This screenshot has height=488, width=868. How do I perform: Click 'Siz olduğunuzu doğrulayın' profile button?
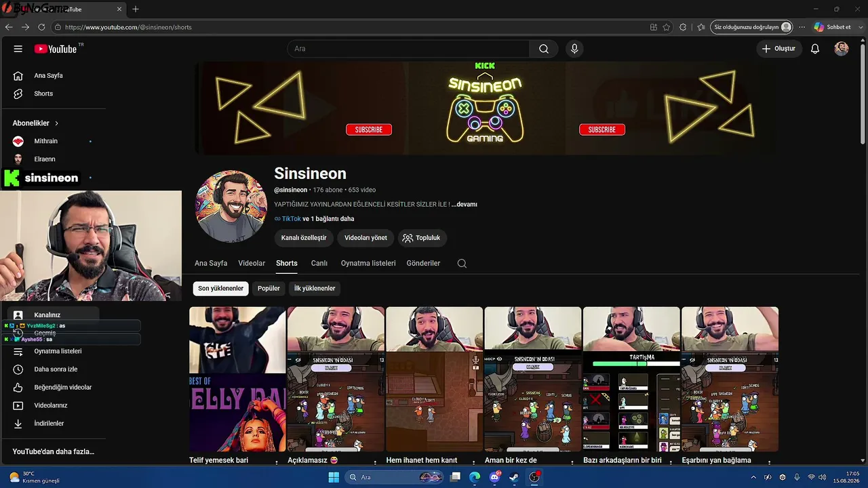click(x=751, y=27)
